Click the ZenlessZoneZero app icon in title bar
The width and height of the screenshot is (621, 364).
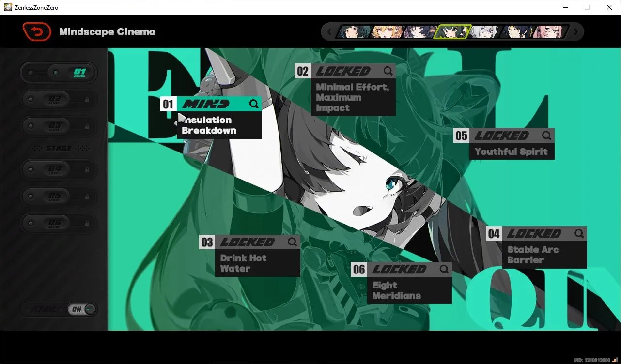pyautogui.click(x=8, y=7)
